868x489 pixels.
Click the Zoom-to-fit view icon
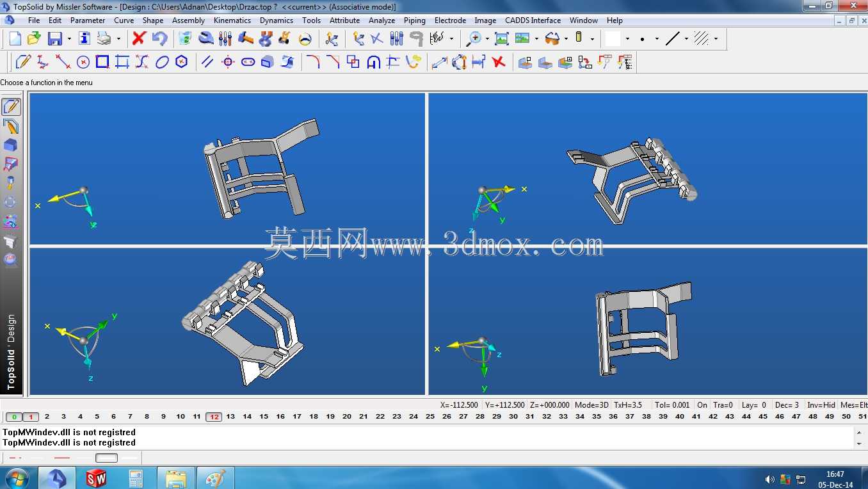click(x=502, y=39)
